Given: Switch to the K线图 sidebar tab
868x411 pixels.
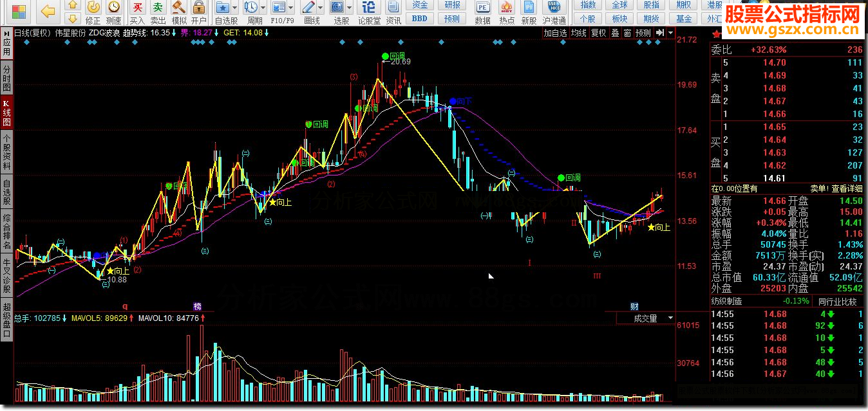Looking at the screenshot, I should [x=6, y=113].
